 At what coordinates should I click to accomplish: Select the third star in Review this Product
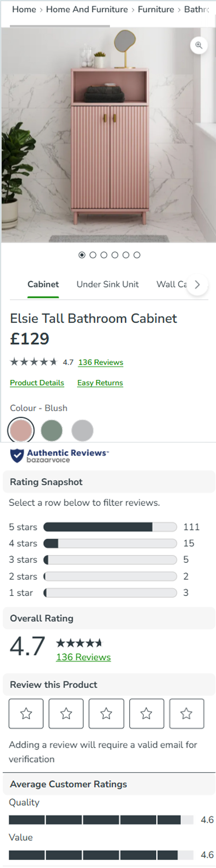tap(106, 713)
